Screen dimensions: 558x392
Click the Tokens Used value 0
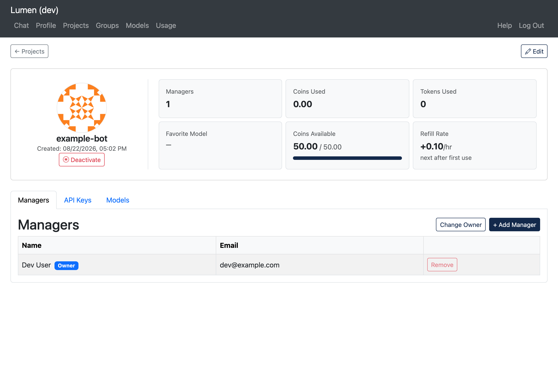tap(423, 104)
